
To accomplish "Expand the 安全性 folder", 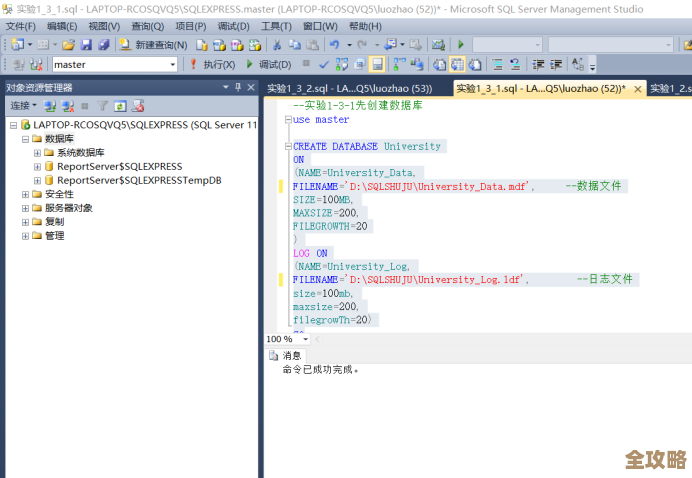I will tap(26, 195).
